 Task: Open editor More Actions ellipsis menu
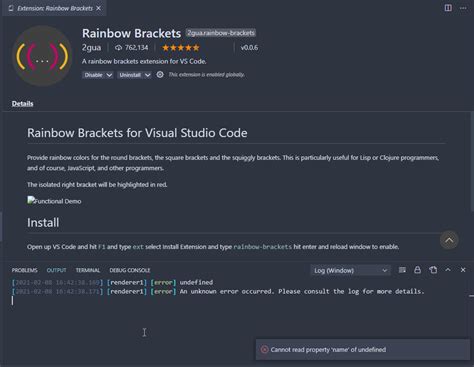click(463, 8)
